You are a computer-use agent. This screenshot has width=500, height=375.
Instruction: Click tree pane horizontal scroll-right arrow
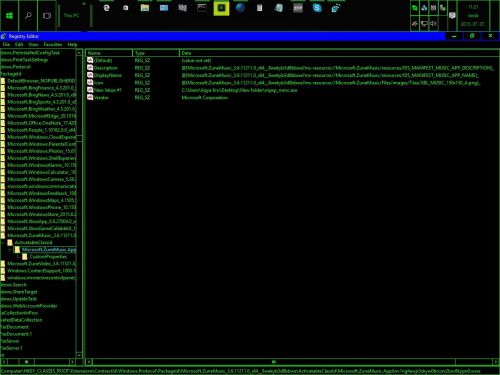73,362
